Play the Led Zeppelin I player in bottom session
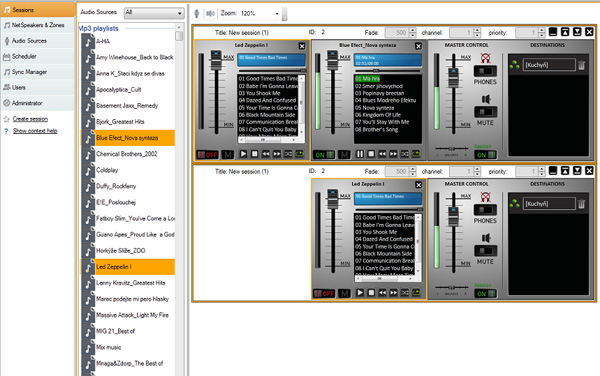The width and height of the screenshot is (600, 376). (360, 293)
